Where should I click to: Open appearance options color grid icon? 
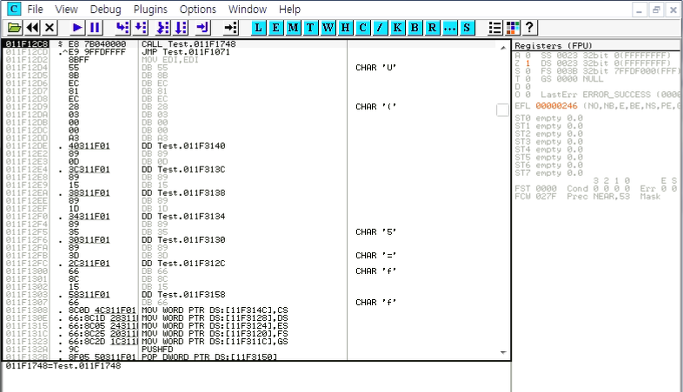513,28
